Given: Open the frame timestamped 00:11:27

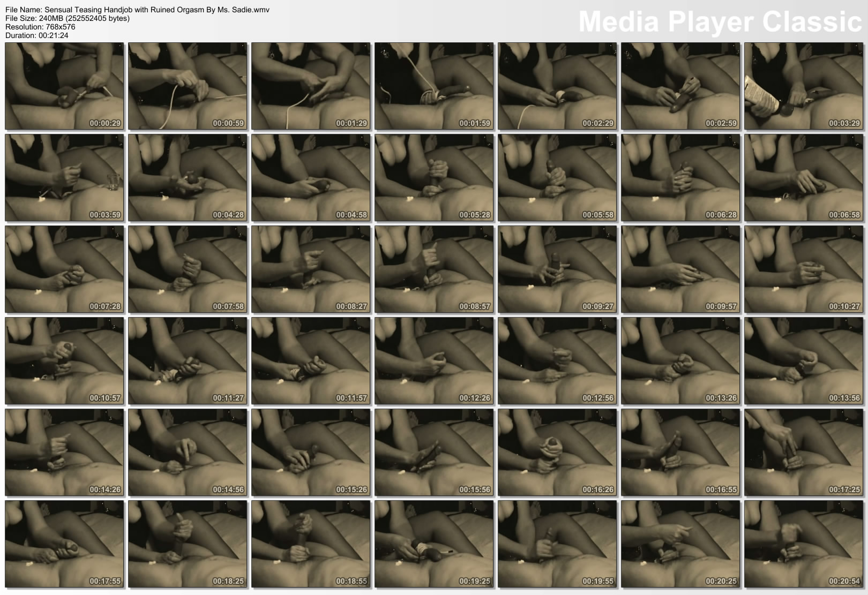Looking at the screenshot, I should click(x=188, y=361).
